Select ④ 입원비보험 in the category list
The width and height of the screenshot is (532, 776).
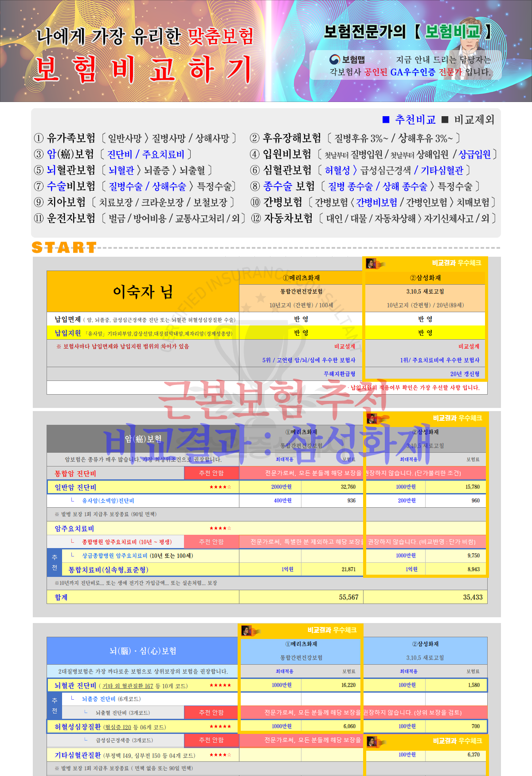pyautogui.click(x=281, y=154)
